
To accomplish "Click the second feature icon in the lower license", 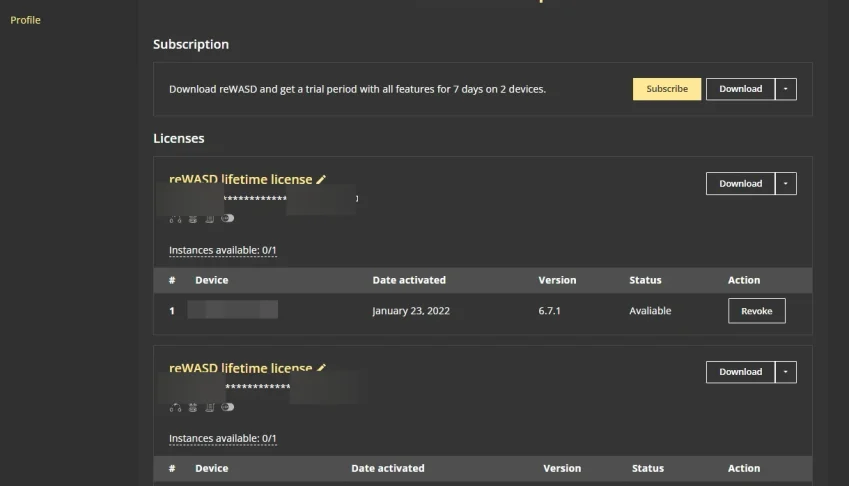I will point(193,408).
